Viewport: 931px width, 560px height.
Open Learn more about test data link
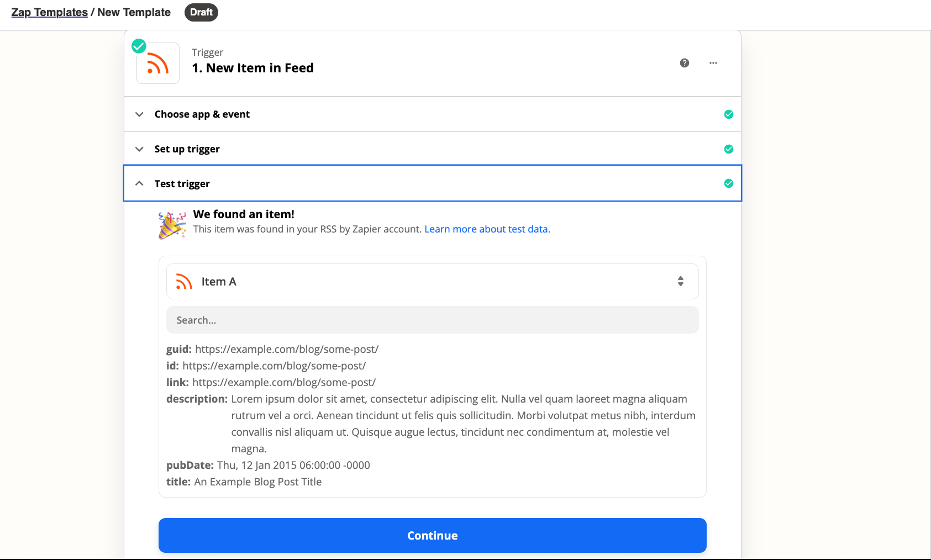(x=486, y=229)
